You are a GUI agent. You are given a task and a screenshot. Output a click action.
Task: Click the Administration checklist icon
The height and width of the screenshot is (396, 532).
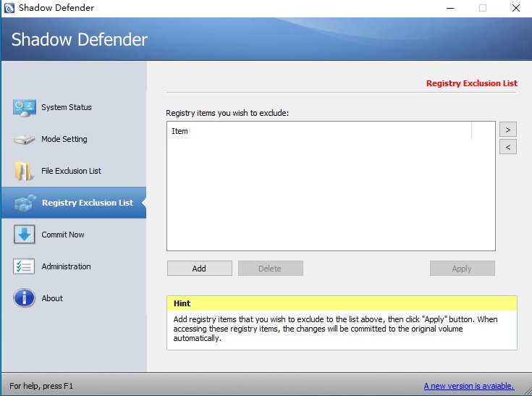coord(24,266)
